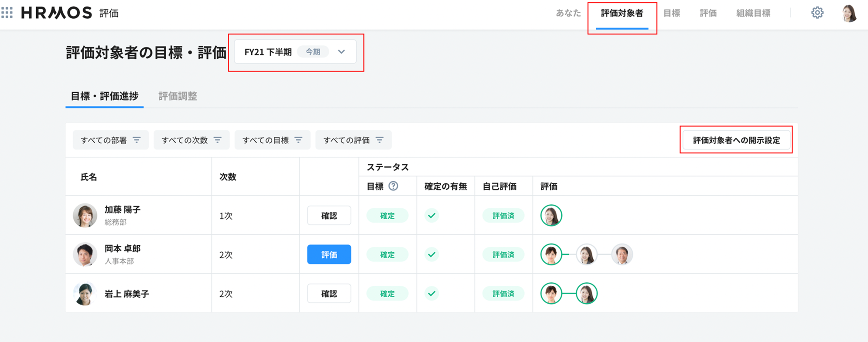Screen dimensions: 868x342
Task: Open the app launcher grid icon
Action: point(7,13)
